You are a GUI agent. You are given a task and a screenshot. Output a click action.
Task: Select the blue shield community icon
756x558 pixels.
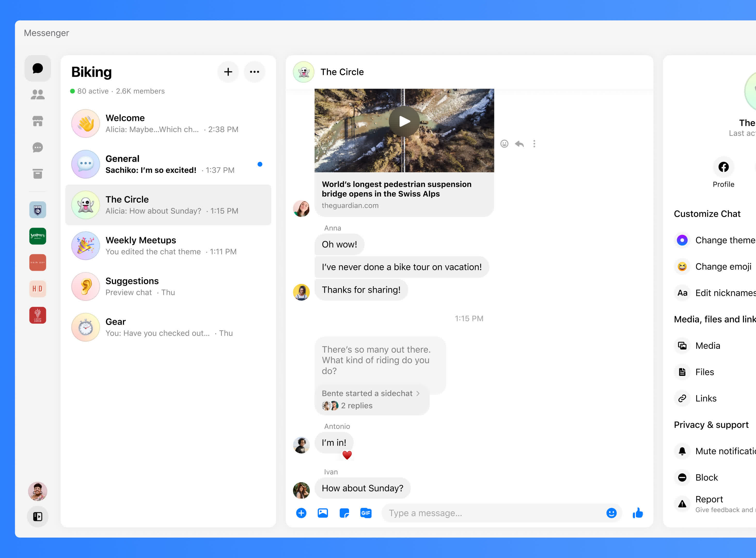38,210
